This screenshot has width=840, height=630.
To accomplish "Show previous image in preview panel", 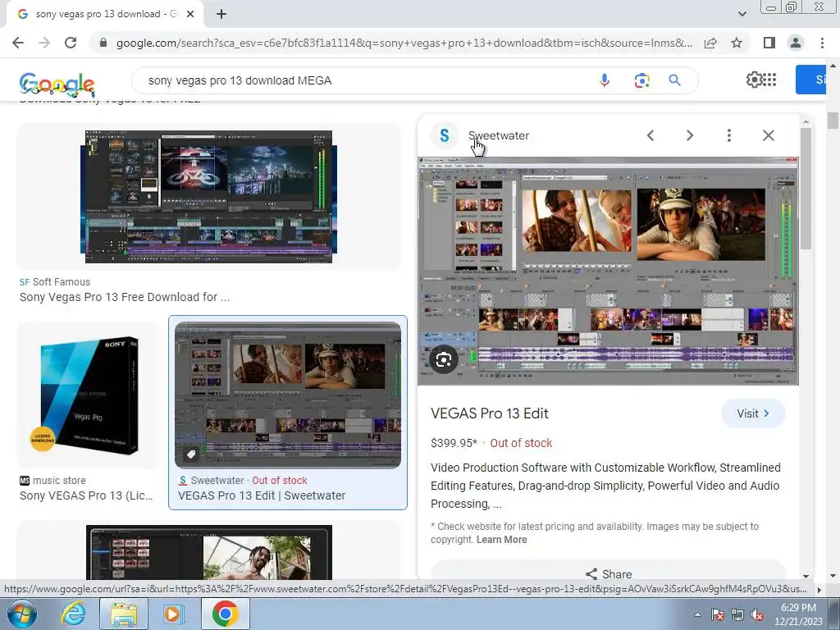I will (651, 135).
